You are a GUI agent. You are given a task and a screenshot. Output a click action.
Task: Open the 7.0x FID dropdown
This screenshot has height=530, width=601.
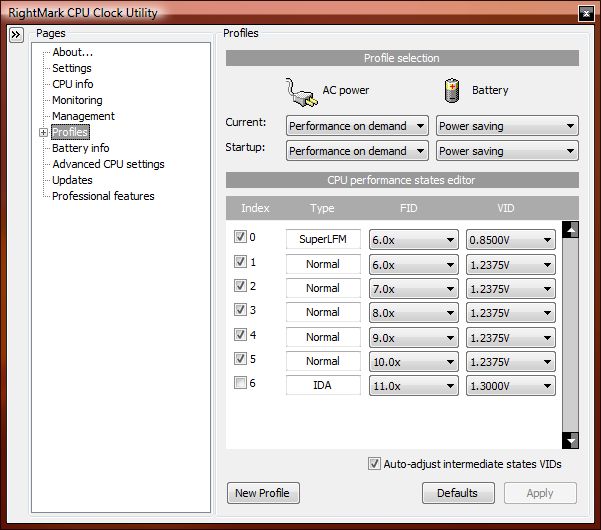(414, 289)
